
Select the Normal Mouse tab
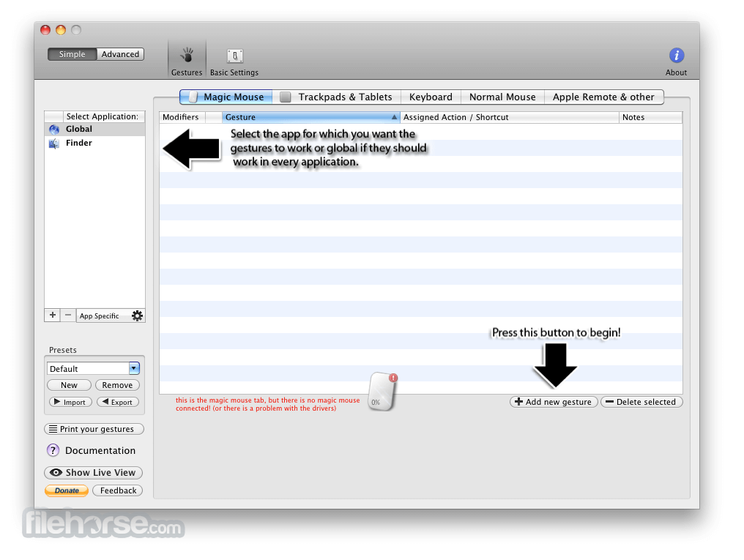coord(502,97)
